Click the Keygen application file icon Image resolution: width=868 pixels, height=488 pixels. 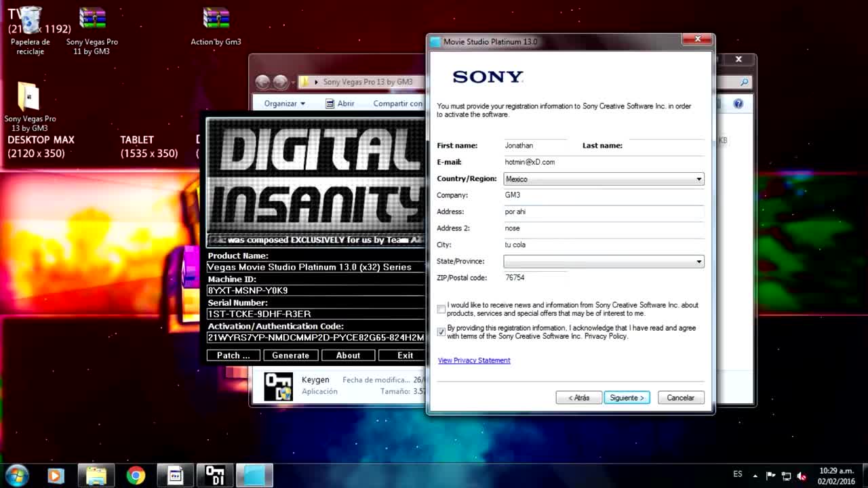point(278,386)
